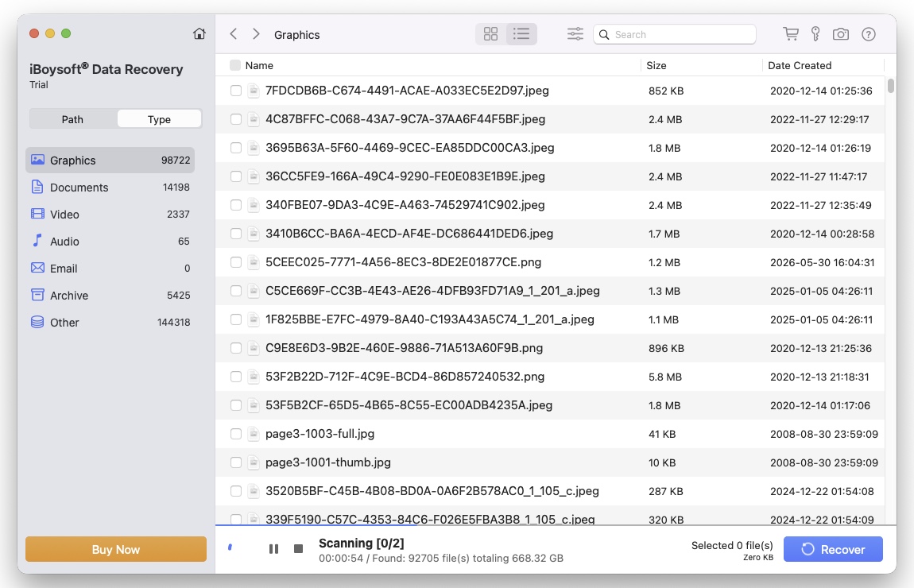
Task: Select file page3-1001-thumb.jpg name
Action: point(328,462)
